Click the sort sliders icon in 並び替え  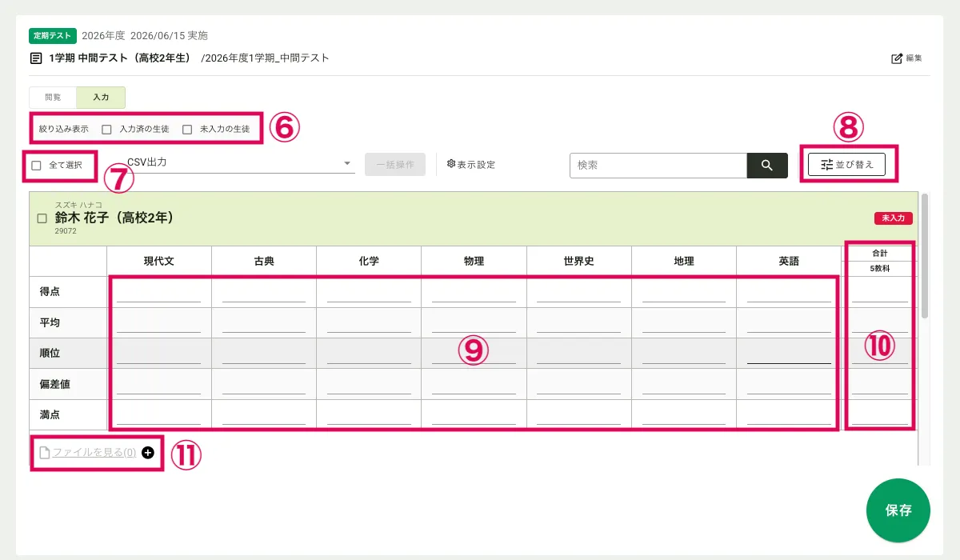click(x=827, y=165)
